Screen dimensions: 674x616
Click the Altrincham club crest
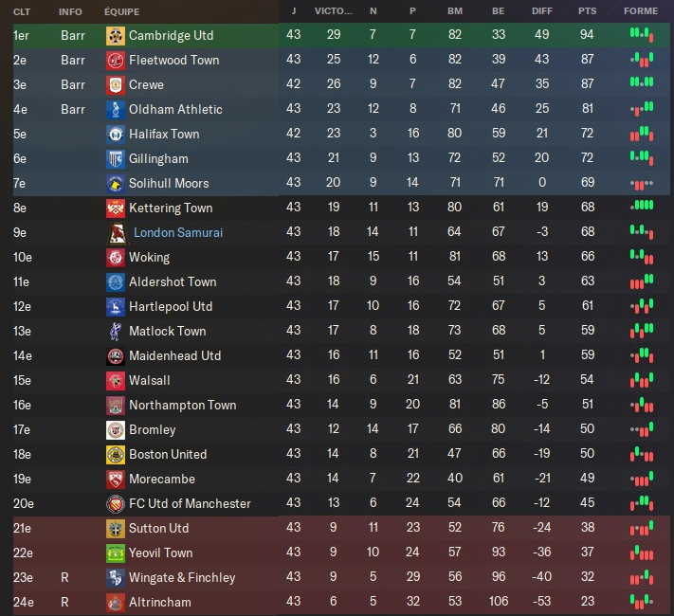(115, 603)
